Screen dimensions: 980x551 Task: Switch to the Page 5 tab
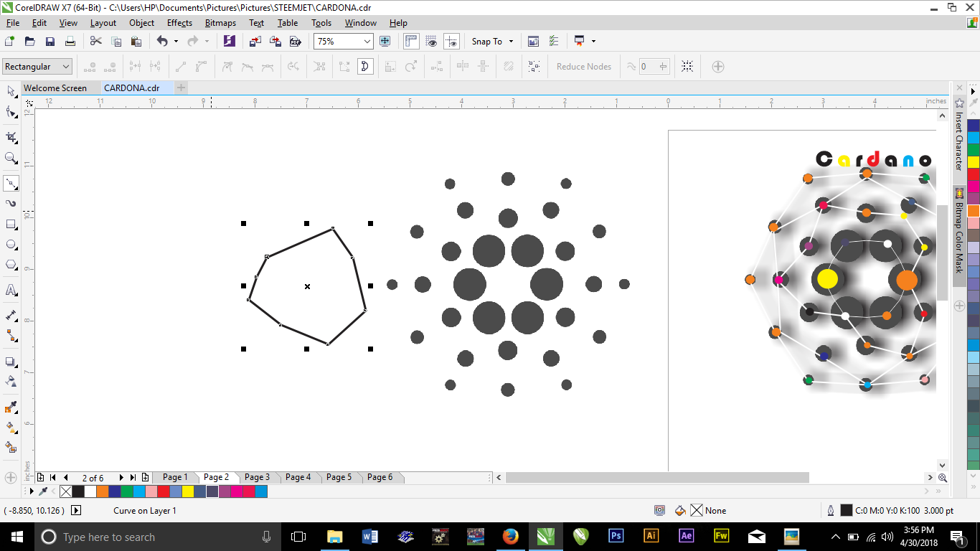(x=339, y=477)
